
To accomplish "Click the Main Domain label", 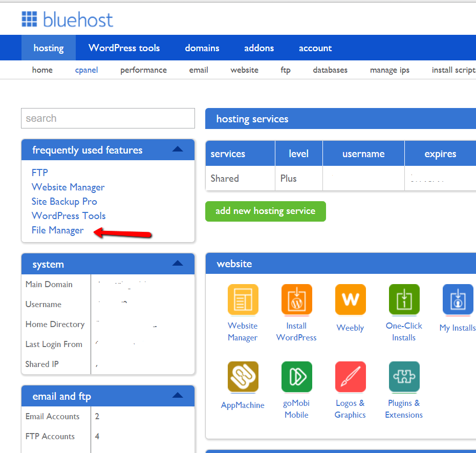I will (49, 284).
